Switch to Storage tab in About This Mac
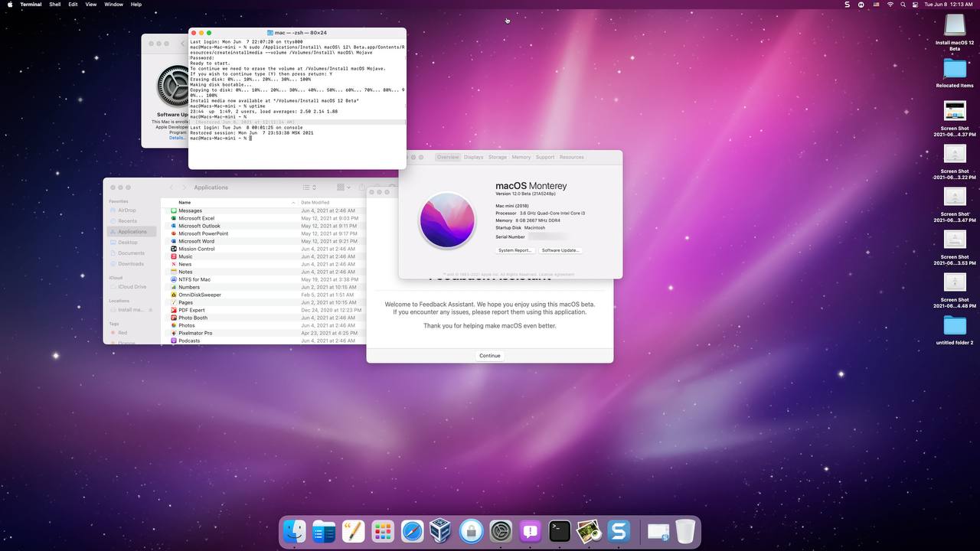 (x=498, y=157)
